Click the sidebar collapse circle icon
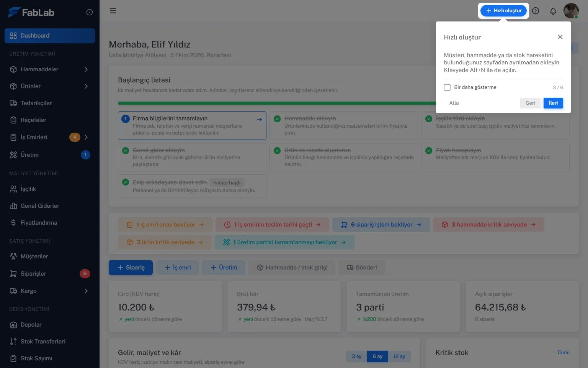Image resolution: width=588 pixels, height=368 pixels. pos(90,12)
